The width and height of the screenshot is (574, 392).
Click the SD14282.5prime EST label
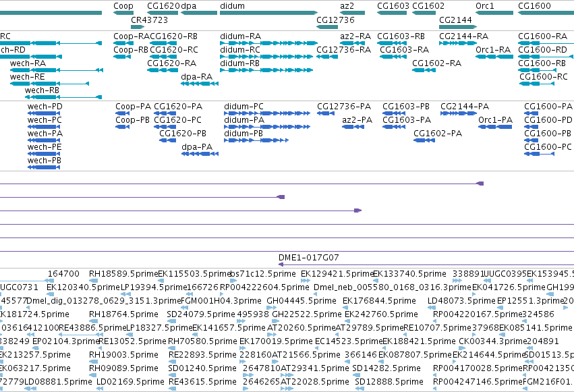click(x=386, y=368)
